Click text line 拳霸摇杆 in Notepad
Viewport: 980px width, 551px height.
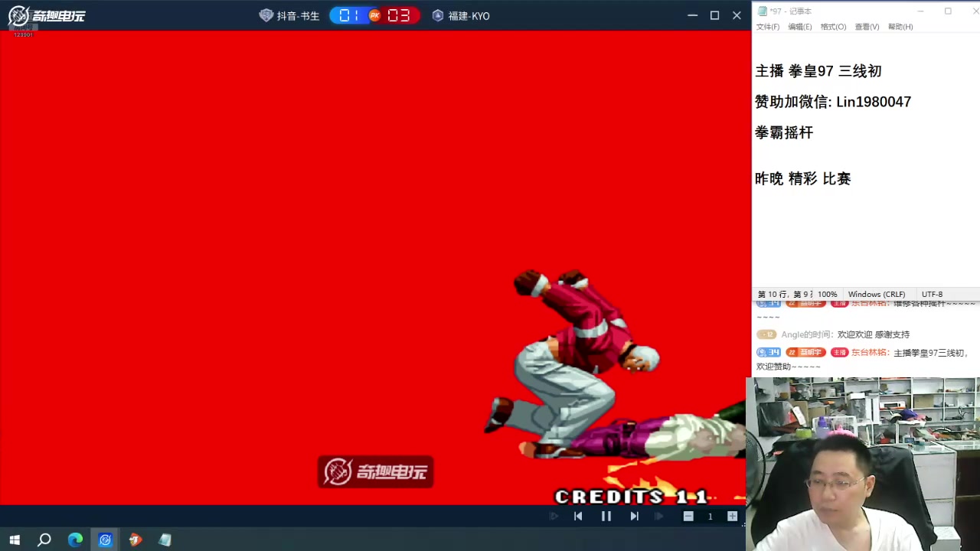tap(784, 132)
